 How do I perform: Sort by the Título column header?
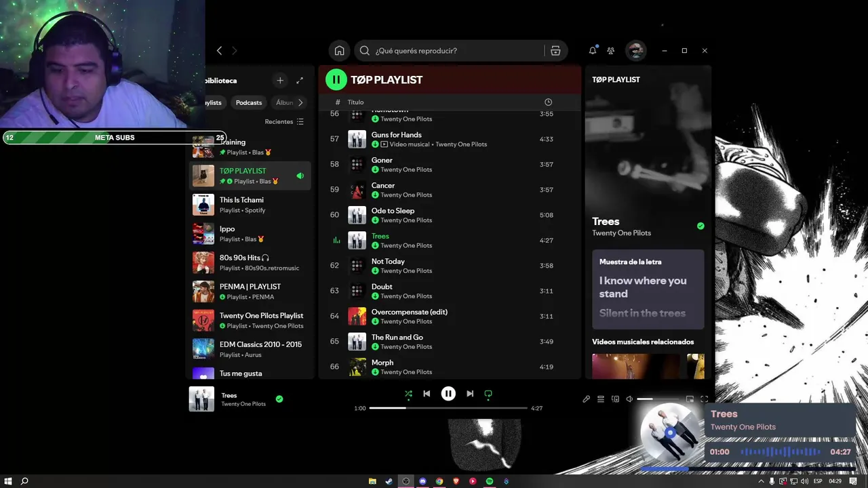pos(355,102)
